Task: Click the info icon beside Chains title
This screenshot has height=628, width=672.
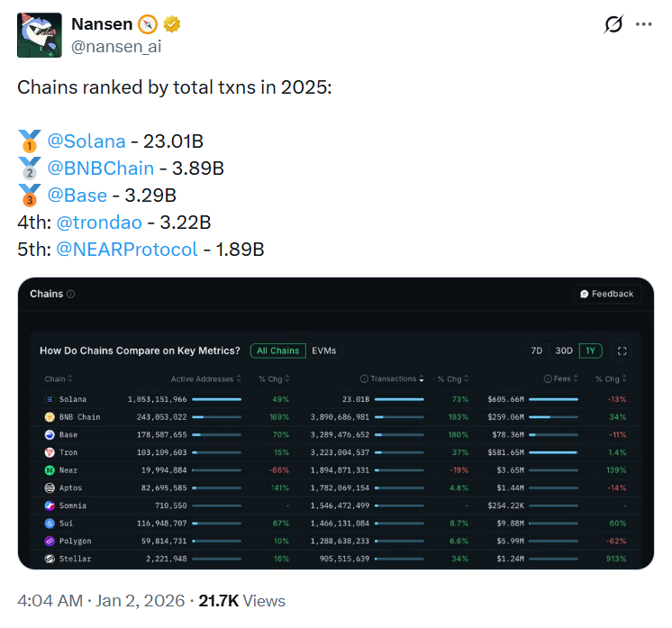Action: coord(71,294)
